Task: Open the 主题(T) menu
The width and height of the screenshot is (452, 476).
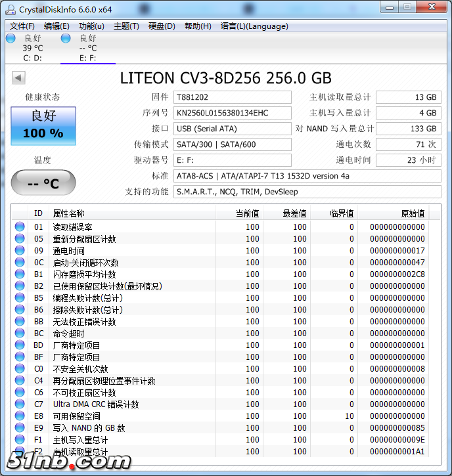Action: point(126,26)
